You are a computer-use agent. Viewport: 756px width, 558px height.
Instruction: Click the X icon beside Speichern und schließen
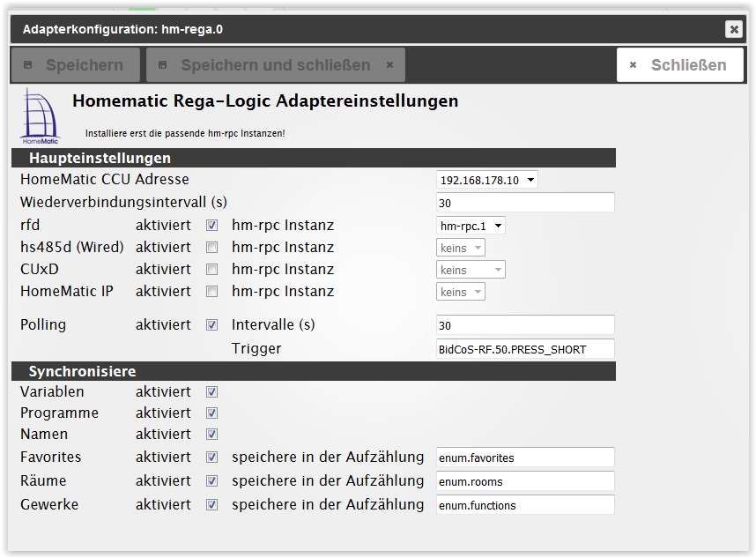coord(389,65)
